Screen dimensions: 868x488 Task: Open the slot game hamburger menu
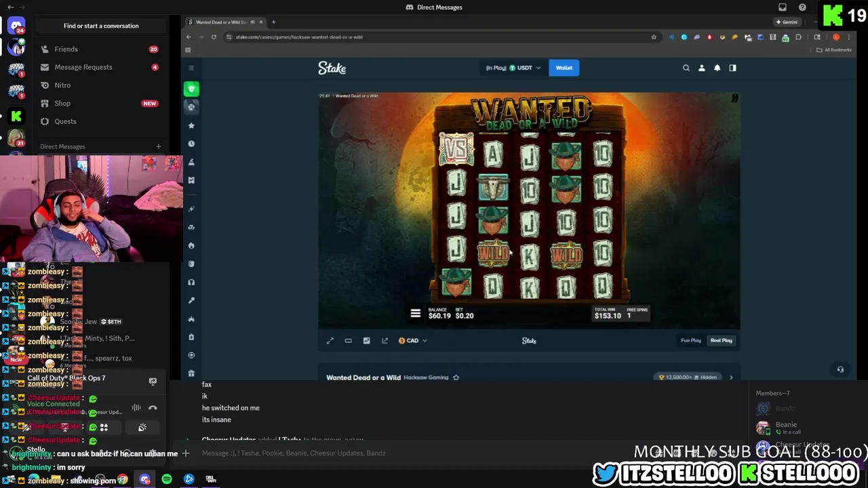416,313
